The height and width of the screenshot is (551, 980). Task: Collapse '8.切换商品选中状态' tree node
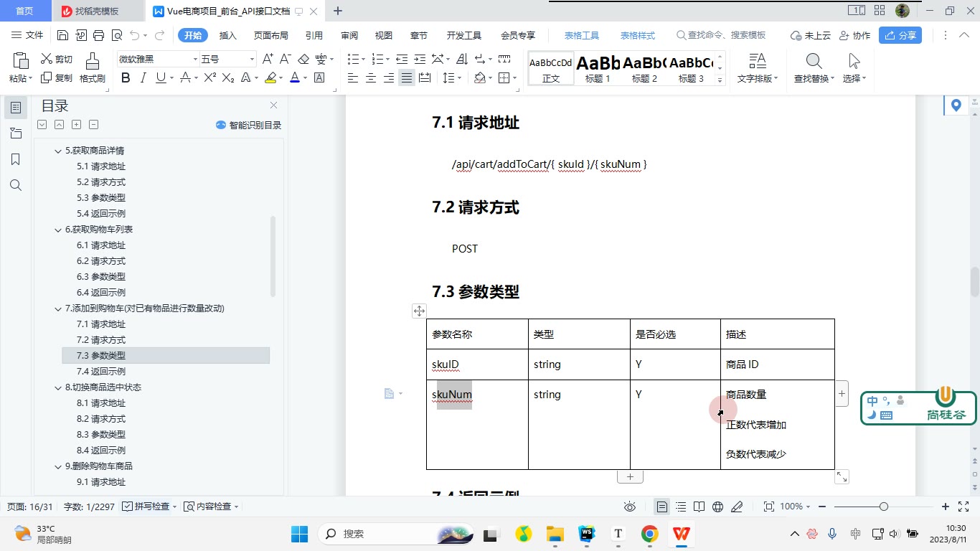click(x=59, y=387)
